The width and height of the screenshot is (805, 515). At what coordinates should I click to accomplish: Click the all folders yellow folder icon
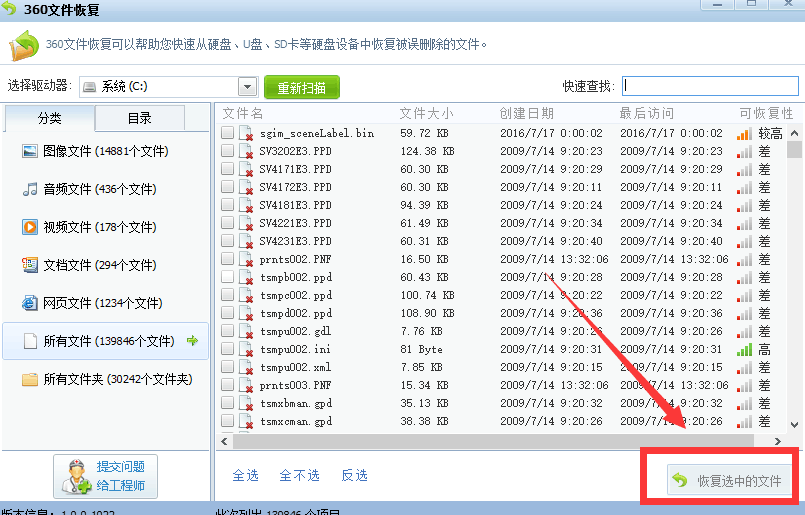30,379
